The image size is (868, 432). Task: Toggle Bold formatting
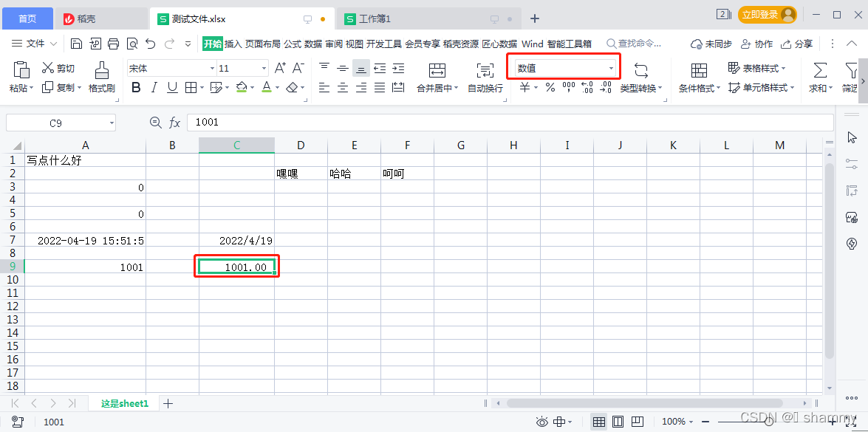coord(136,87)
